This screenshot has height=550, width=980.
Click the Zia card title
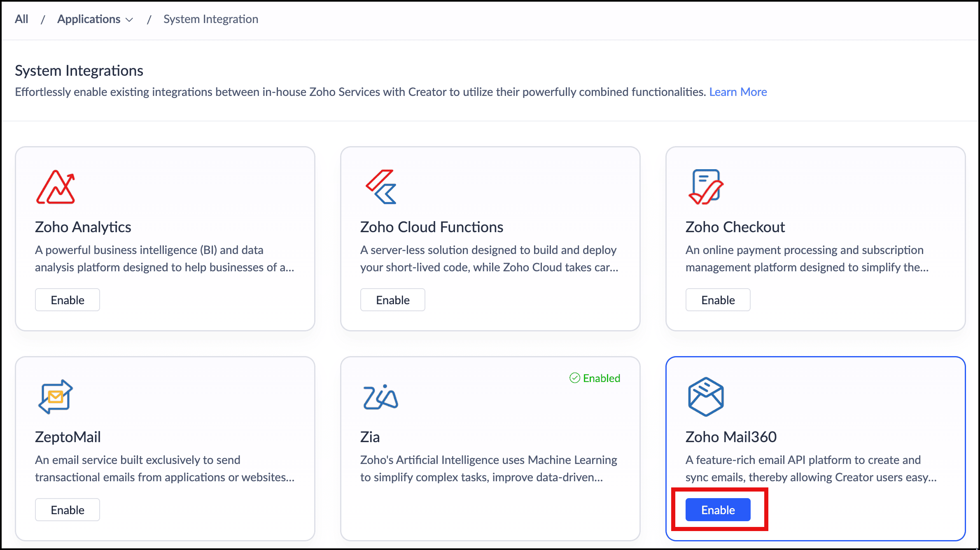pyautogui.click(x=370, y=437)
